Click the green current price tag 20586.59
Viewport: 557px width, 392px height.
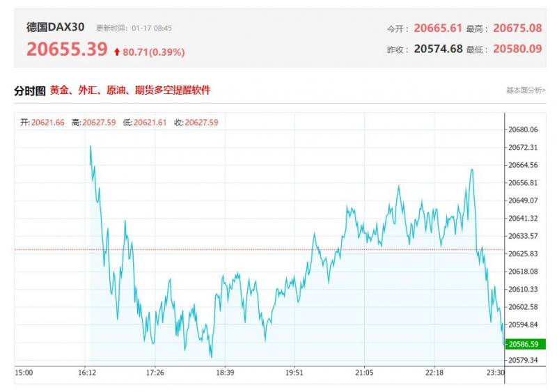pos(525,344)
